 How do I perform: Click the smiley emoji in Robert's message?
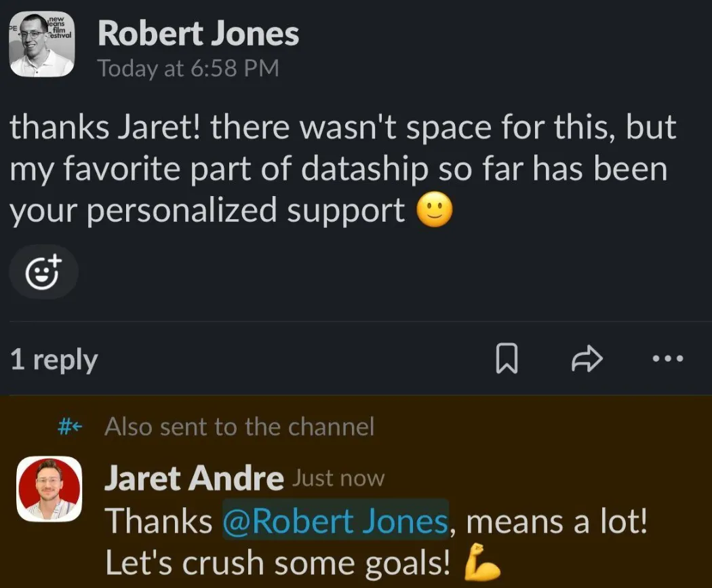click(435, 210)
